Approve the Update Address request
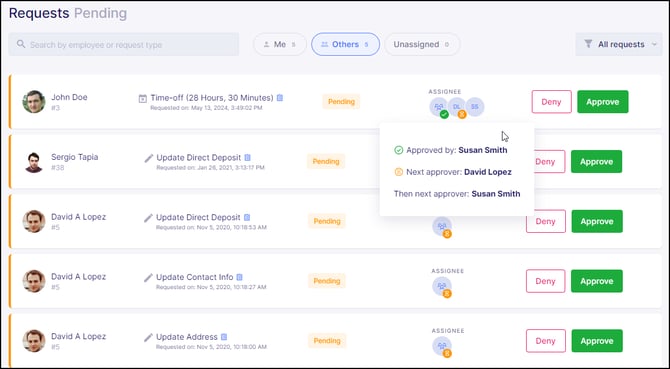 tap(597, 341)
